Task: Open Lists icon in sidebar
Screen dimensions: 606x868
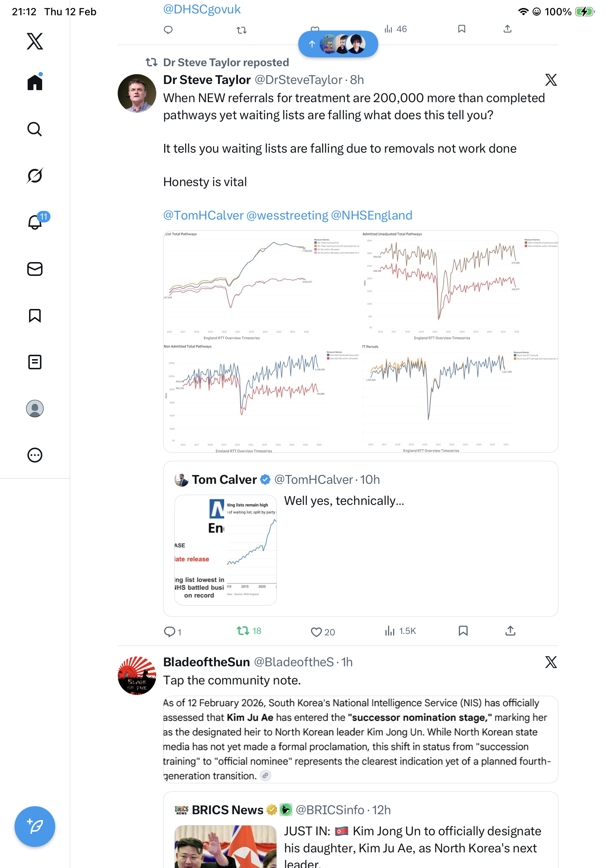Action: [x=35, y=362]
